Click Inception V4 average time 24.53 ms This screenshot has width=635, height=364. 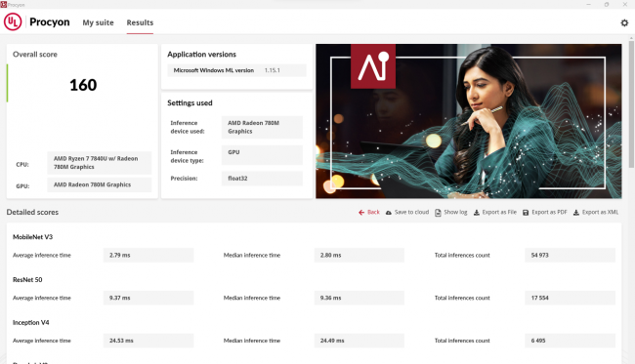pyautogui.click(x=148, y=341)
